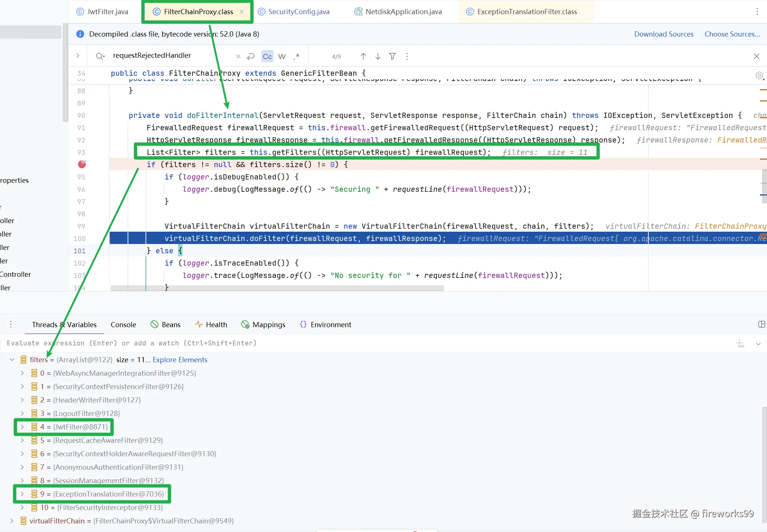Screen dimensions: 767x532
Task: Expand LogoutFilter entry
Action: (22, 413)
